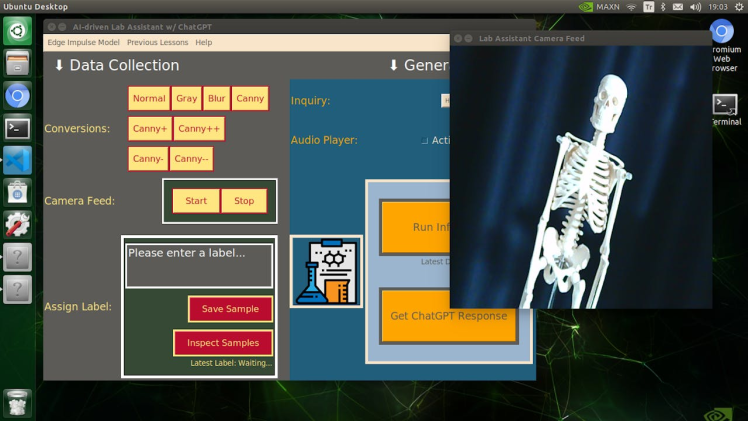Click the NVIDIA MAXN power mode indicator
This screenshot has height=421, width=748.
(599, 7)
